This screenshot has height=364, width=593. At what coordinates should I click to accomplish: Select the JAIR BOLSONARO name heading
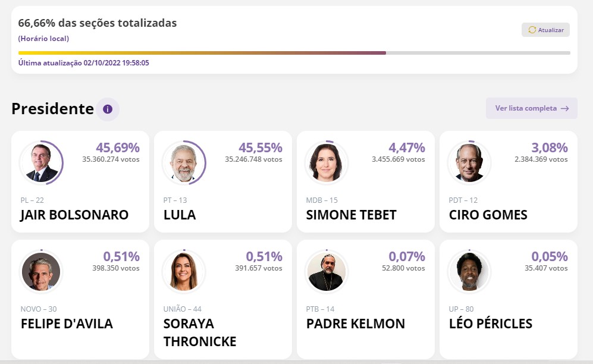click(x=74, y=215)
